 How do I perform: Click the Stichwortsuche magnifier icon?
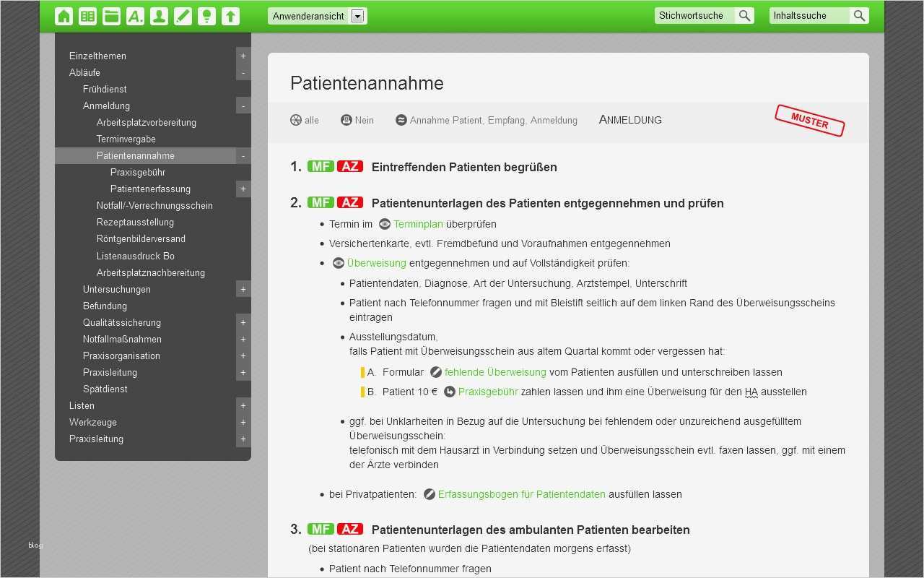(x=744, y=14)
